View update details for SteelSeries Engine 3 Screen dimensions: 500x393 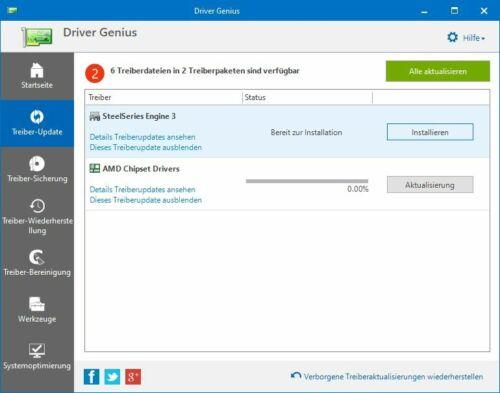[142, 137]
